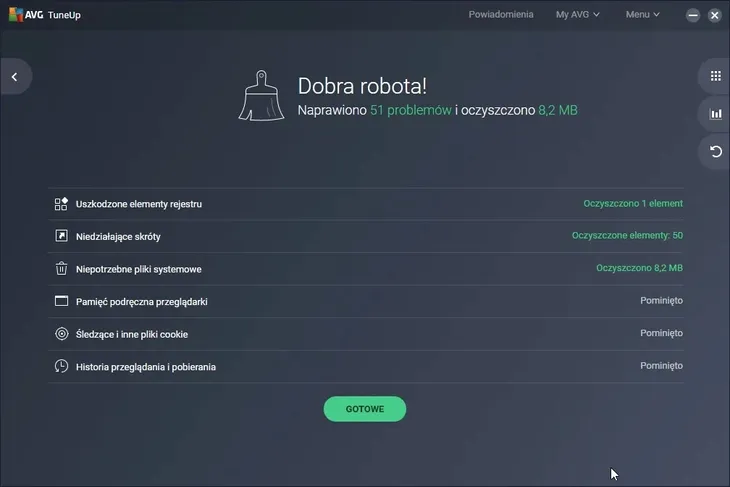
Task: Click the broken shortcuts arrow icon
Action: point(61,236)
